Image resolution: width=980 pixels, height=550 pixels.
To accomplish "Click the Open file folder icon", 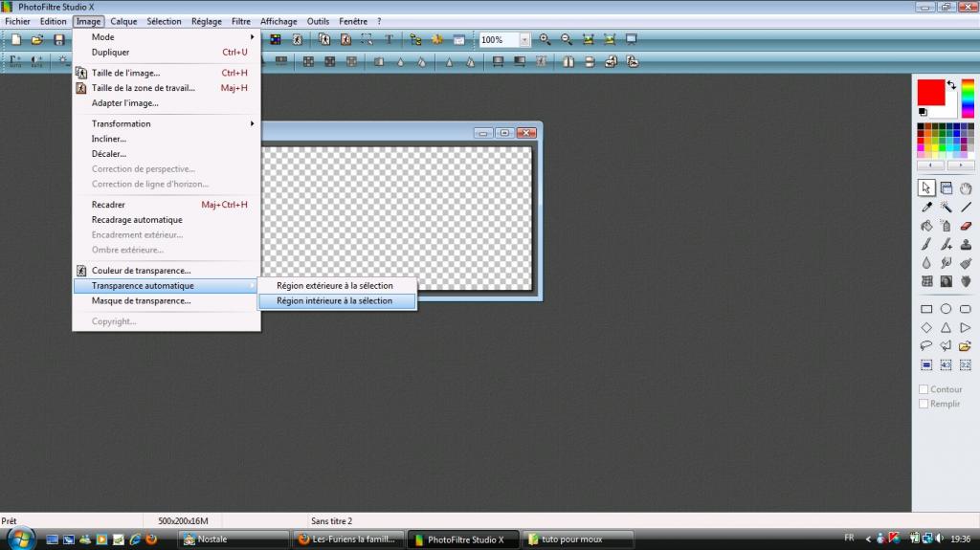I will tap(37, 39).
